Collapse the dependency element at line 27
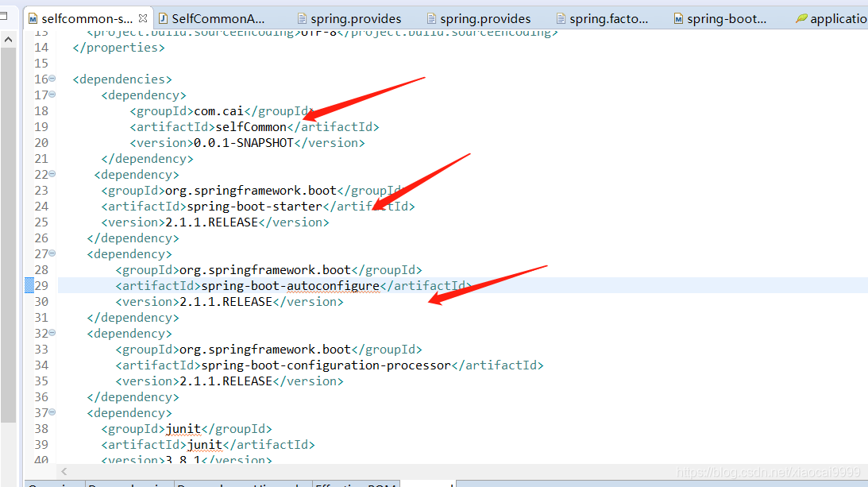The width and height of the screenshot is (868, 487). [x=51, y=253]
